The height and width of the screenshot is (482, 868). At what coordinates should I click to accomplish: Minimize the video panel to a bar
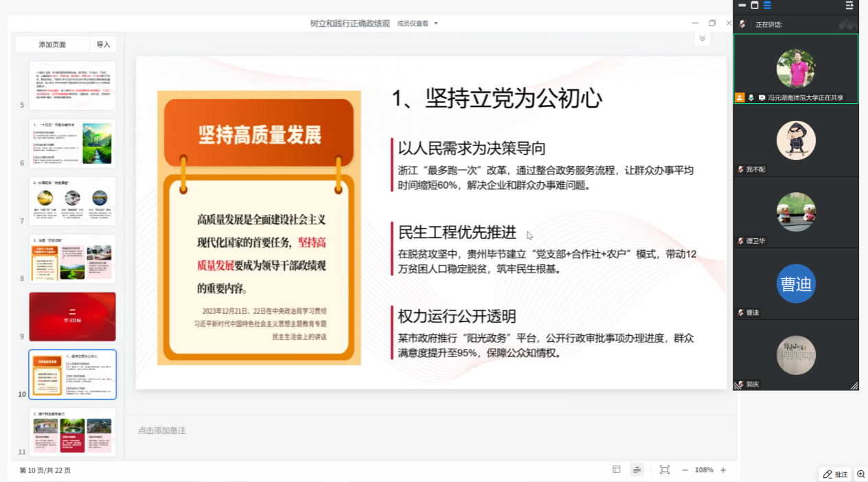click(742, 5)
